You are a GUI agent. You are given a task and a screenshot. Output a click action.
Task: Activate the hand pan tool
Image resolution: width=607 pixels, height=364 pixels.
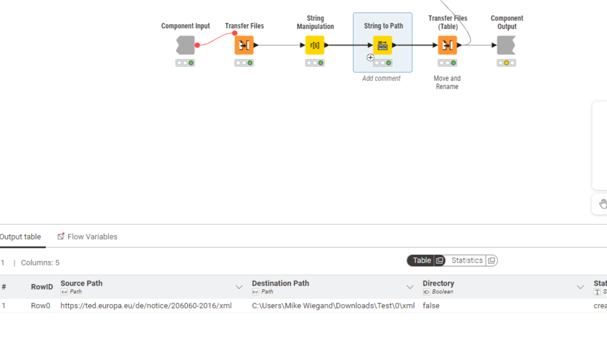tap(602, 204)
